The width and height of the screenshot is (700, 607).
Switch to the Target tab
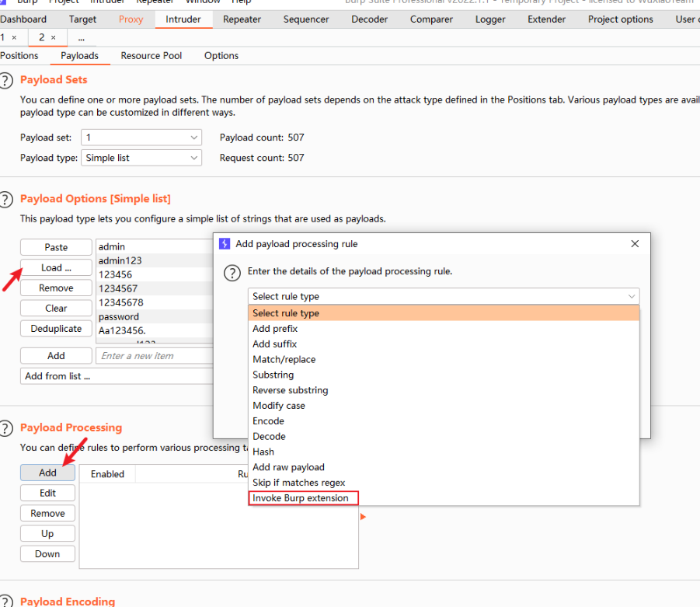pos(82,19)
